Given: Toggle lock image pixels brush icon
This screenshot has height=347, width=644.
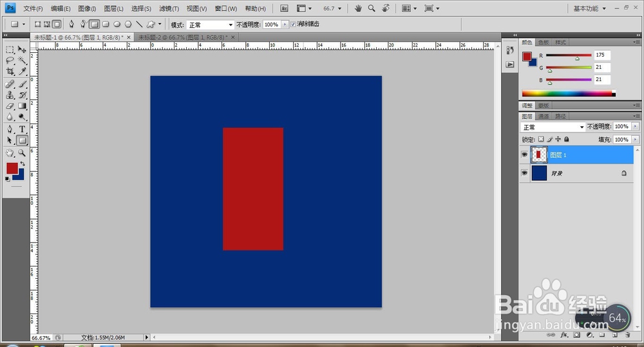Looking at the screenshot, I should pos(549,139).
